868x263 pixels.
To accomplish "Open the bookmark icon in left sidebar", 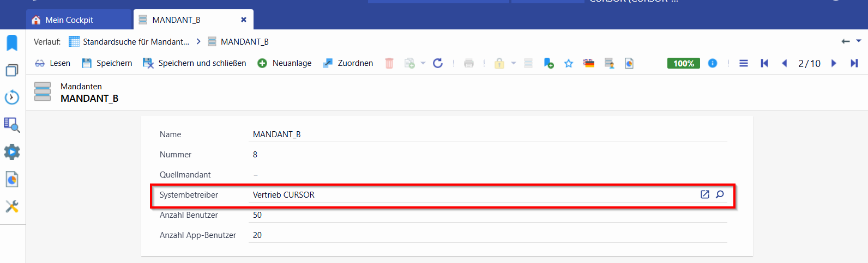I will (x=12, y=43).
